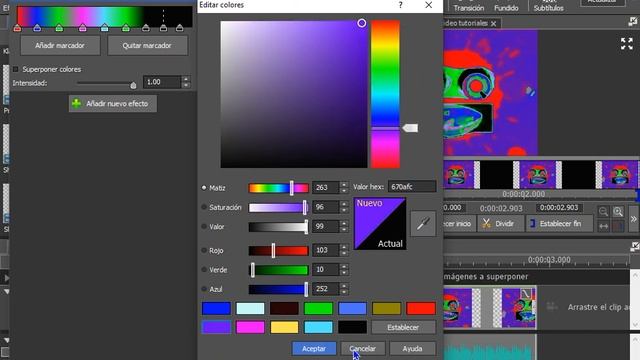Image resolution: width=640 pixels, height=360 pixels.
Task: Increase Verde value with up arrow
Action: (x=344, y=267)
